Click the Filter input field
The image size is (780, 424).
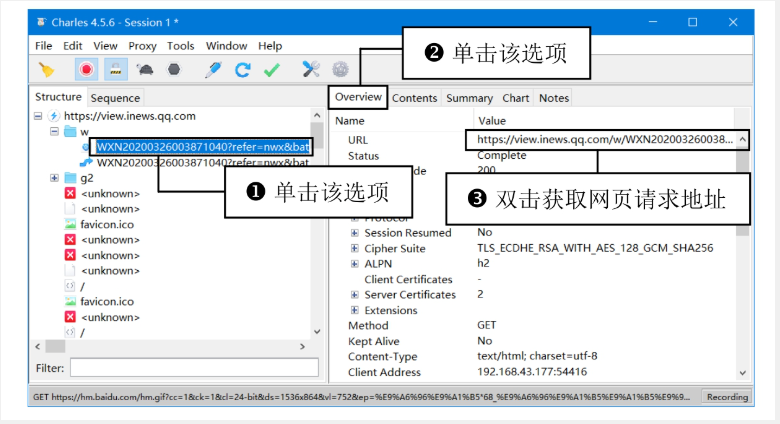pos(194,368)
